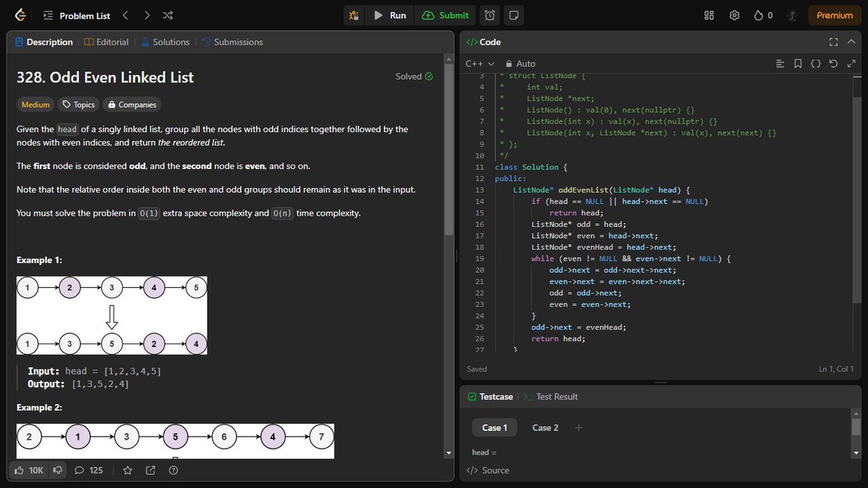868x488 pixels.
Task: Expand the Companies tag
Action: 132,105
